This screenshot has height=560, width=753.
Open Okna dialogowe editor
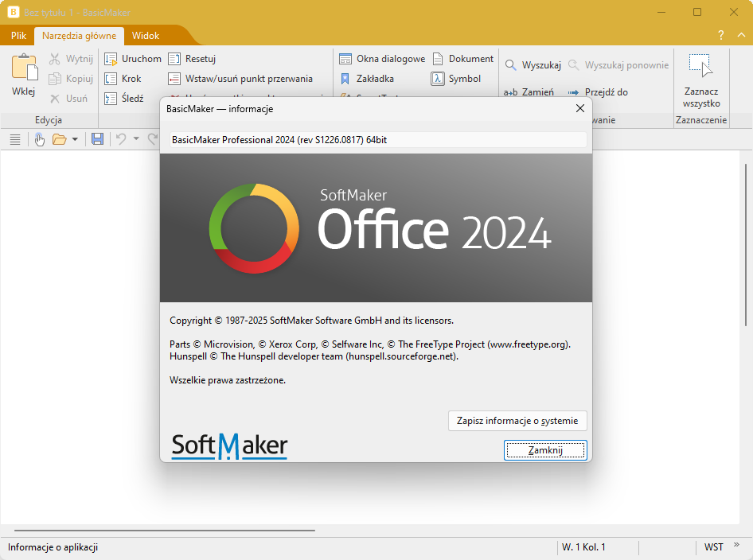(x=382, y=59)
